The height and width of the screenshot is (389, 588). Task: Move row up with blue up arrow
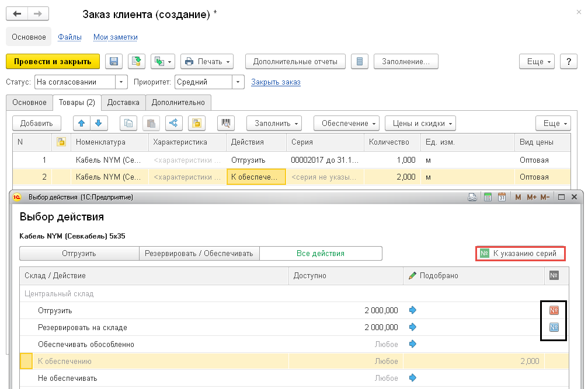pos(81,123)
